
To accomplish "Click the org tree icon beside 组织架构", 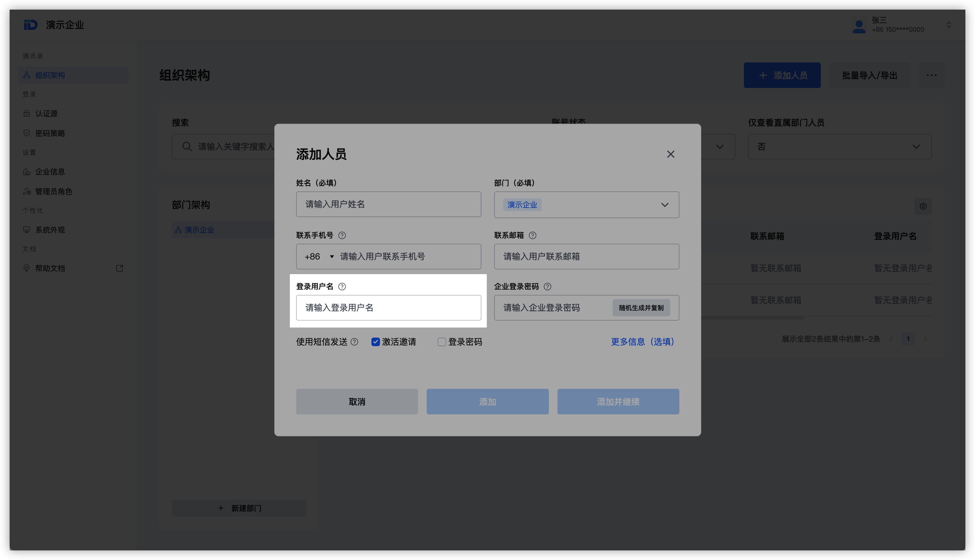I will (x=26, y=75).
